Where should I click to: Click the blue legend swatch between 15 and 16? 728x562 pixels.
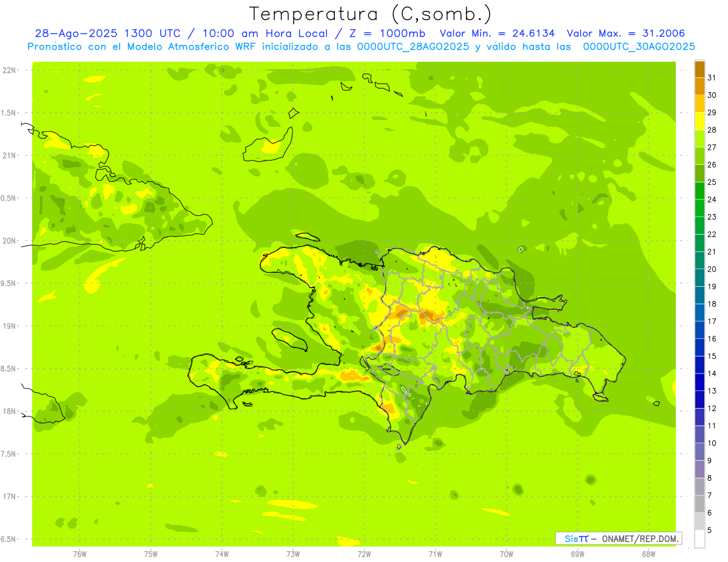click(699, 347)
